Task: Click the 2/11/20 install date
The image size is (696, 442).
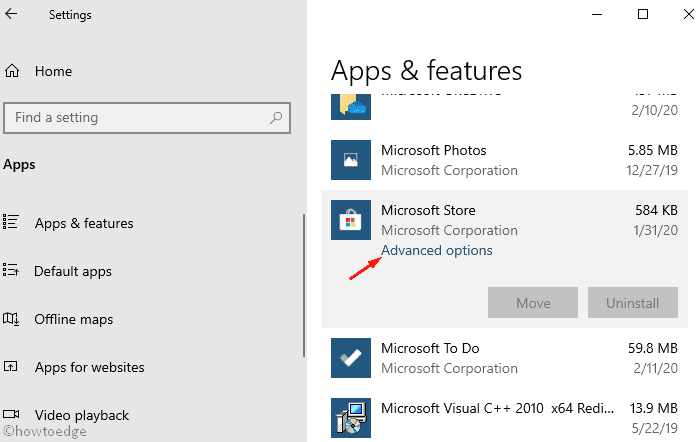Action: click(x=655, y=368)
